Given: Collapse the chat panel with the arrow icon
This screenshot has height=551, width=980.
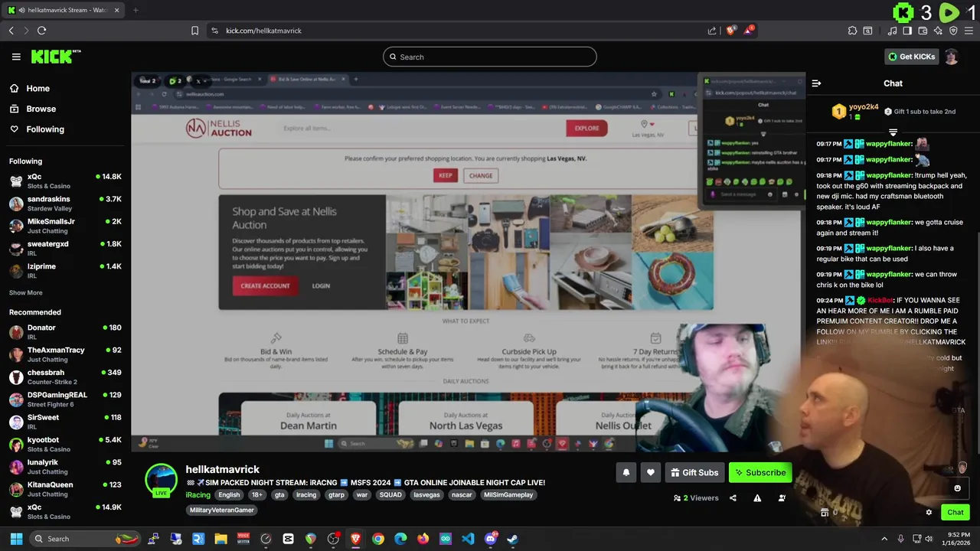Looking at the screenshot, I should point(816,83).
